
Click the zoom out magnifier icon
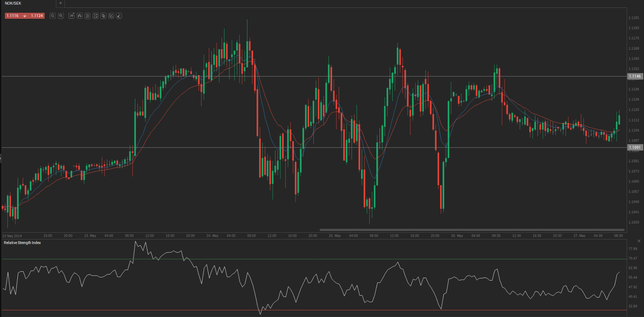(x=53, y=16)
